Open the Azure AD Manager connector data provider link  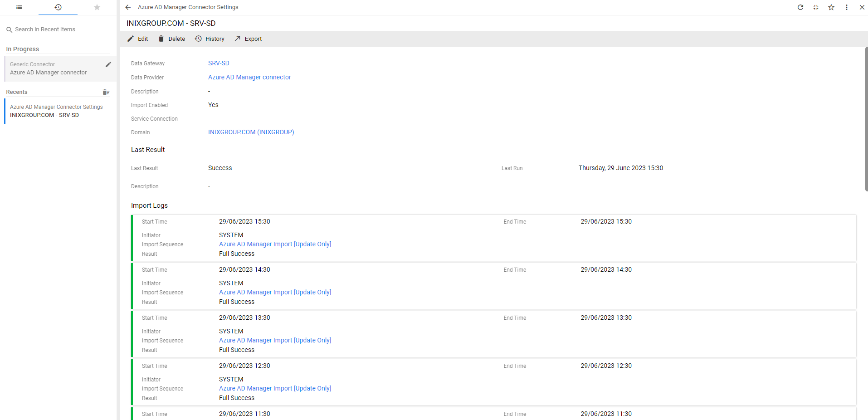point(249,77)
